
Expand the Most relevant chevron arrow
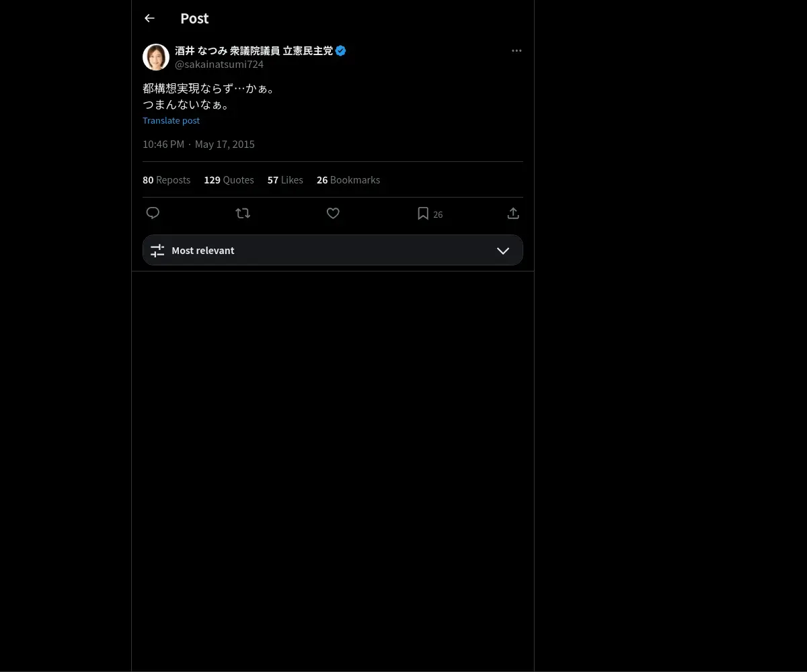point(502,251)
